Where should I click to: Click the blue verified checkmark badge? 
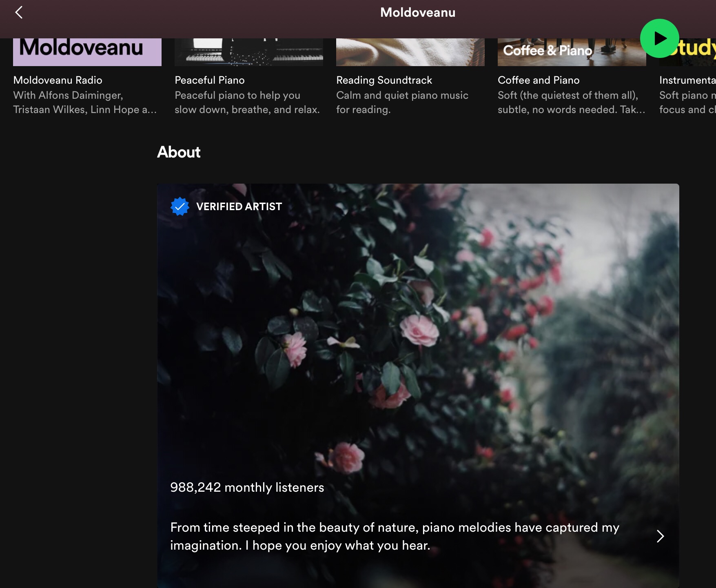pyautogui.click(x=180, y=206)
